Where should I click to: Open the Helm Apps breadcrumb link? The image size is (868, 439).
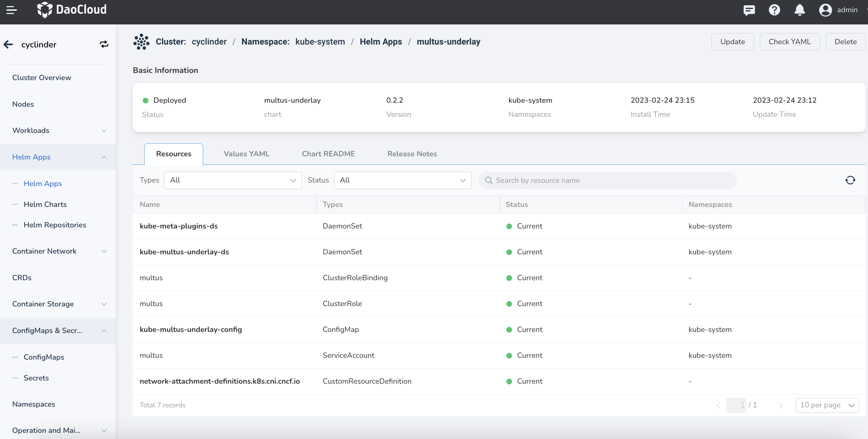click(x=381, y=42)
